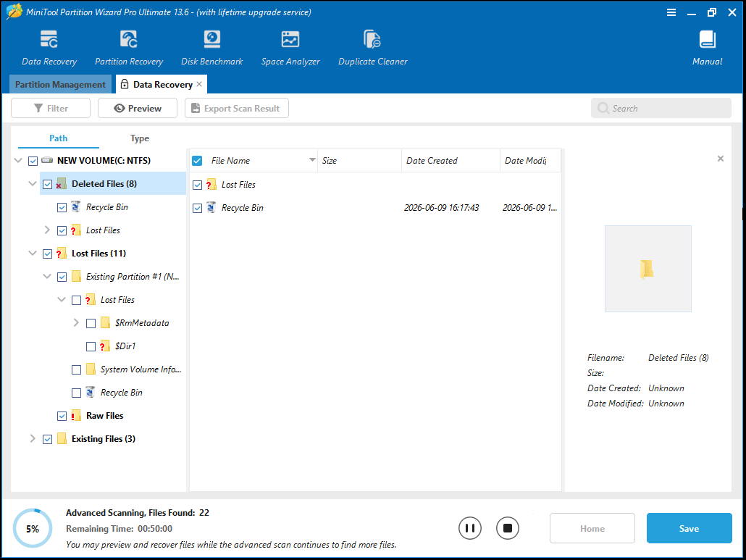Click the MiniTool app logo
Image resolution: width=746 pixels, height=560 pixels.
click(14, 12)
